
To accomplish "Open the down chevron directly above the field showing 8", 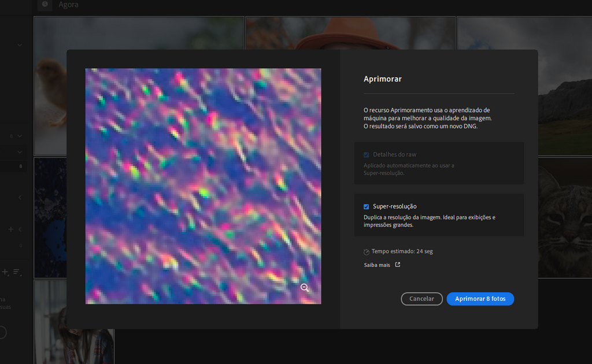I will 20,151.
